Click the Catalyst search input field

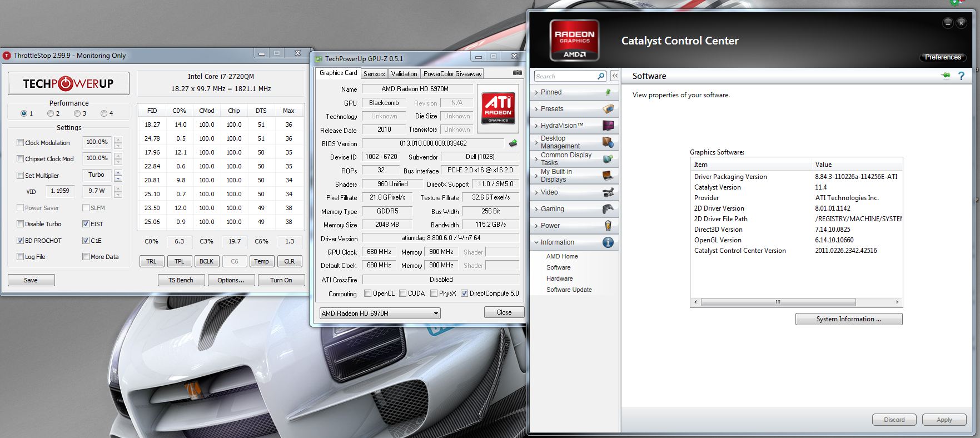pos(566,76)
